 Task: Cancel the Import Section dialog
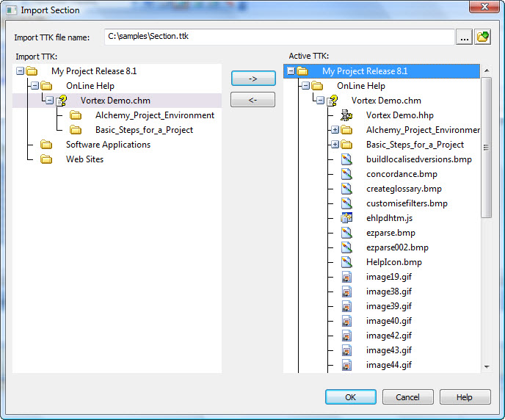[x=407, y=397]
